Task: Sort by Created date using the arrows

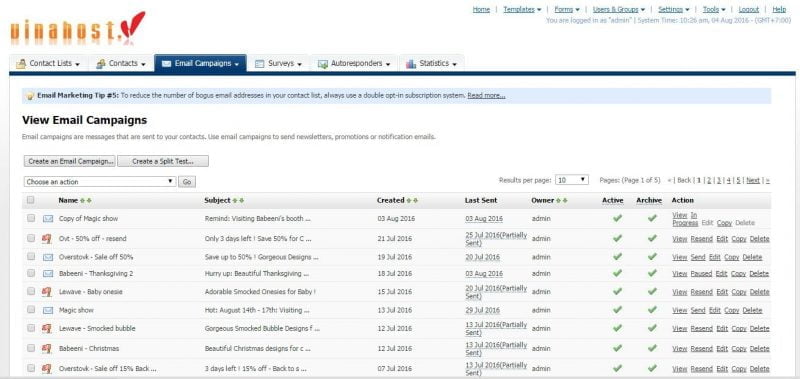Action: [412, 200]
